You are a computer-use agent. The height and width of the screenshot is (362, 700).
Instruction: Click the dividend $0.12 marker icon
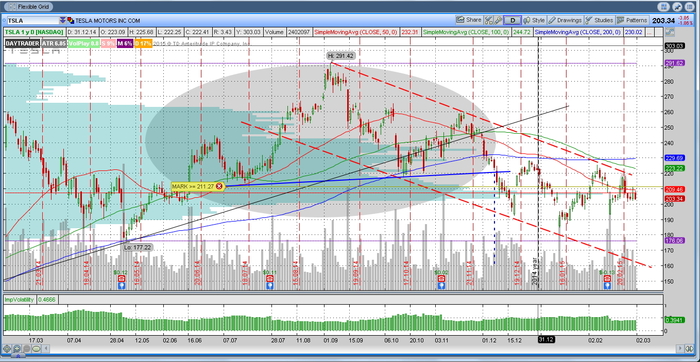121,272
